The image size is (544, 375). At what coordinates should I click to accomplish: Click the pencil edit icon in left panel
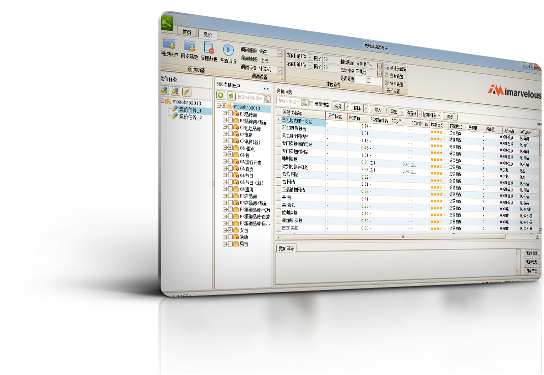pos(186,92)
